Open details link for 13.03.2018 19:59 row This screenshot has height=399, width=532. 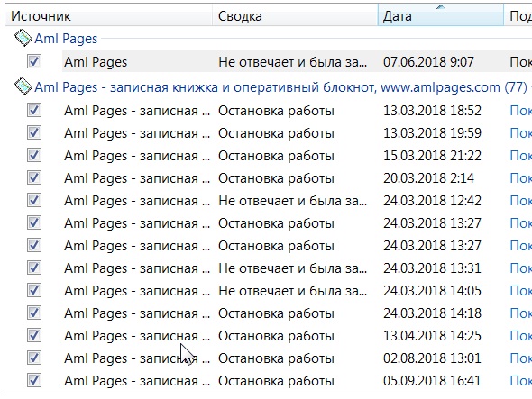tap(521, 133)
